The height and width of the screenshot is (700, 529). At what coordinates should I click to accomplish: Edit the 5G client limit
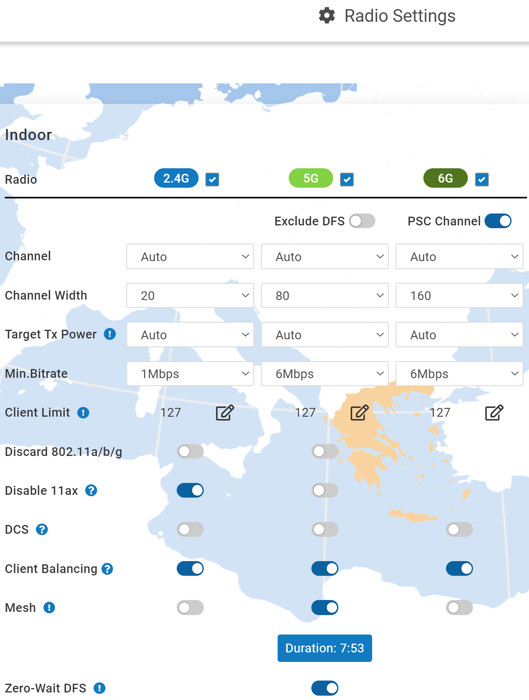[x=359, y=413]
